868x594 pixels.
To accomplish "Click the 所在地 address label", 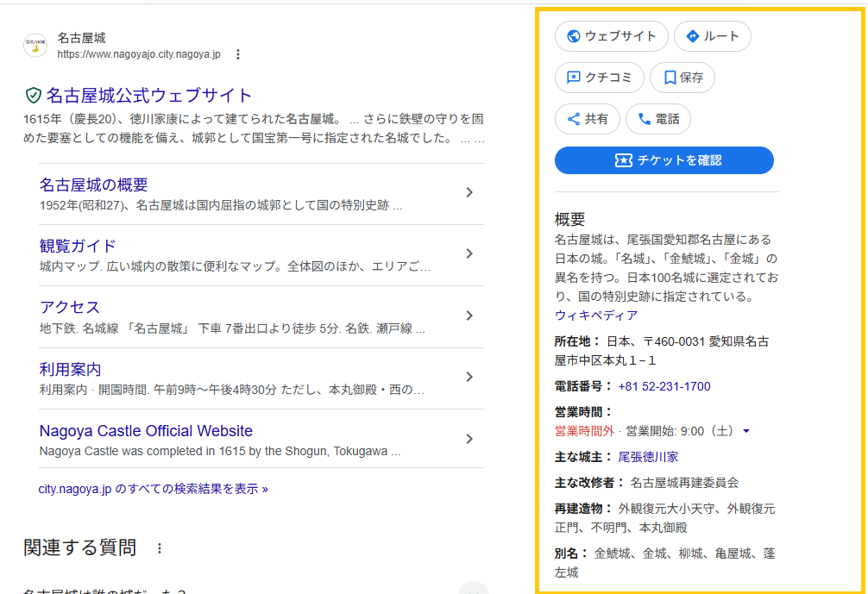I will click(577, 341).
